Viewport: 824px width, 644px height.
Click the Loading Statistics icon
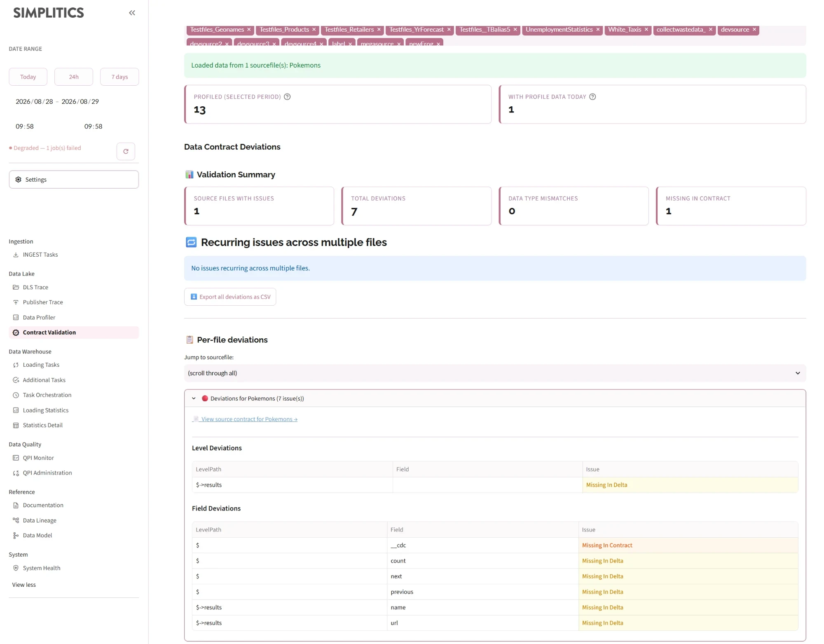click(16, 410)
